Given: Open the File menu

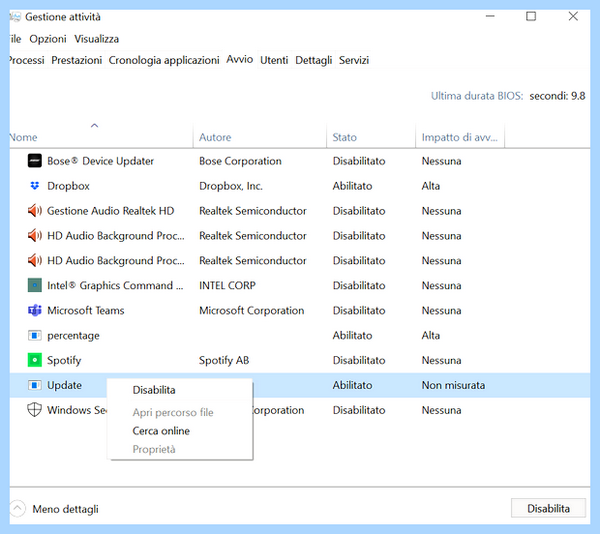Looking at the screenshot, I should point(15,39).
